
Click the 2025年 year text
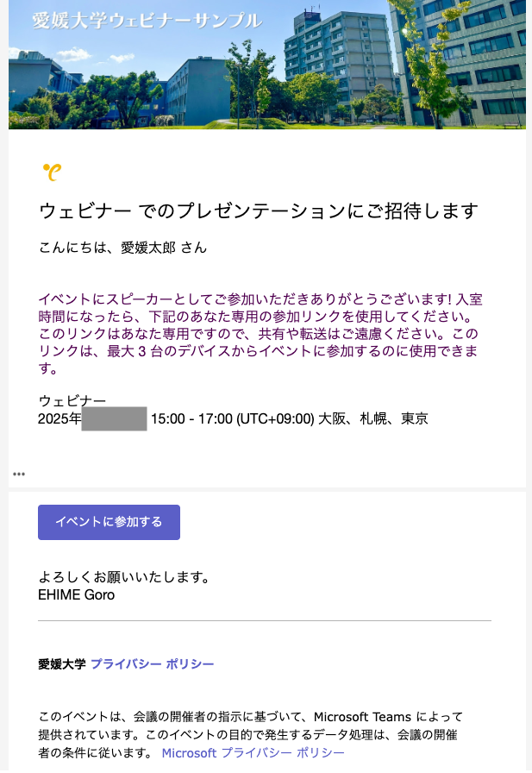pyautogui.click(x=59, y=419)
